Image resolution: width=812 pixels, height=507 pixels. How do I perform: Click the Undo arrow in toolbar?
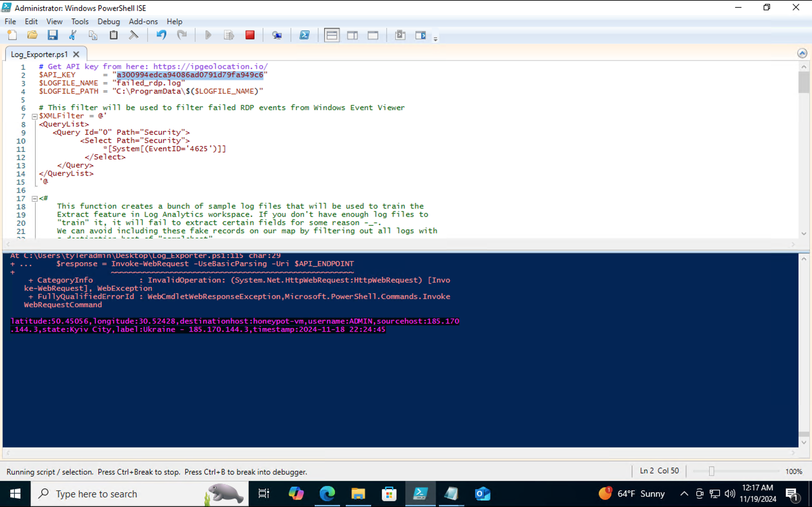(x=161, y=35)
